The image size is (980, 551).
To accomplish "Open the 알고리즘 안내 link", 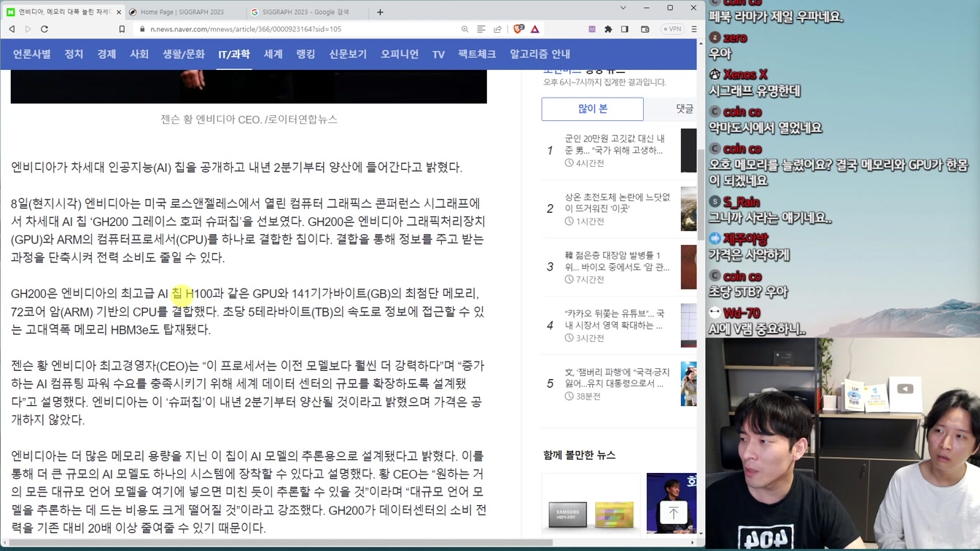I will click(540, 54).
